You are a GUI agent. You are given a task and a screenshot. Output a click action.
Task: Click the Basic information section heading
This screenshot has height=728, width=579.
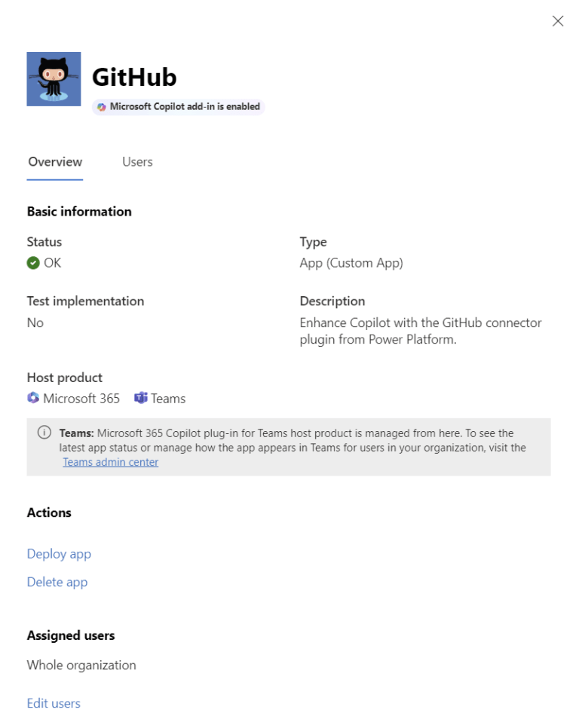coord(78,211)
